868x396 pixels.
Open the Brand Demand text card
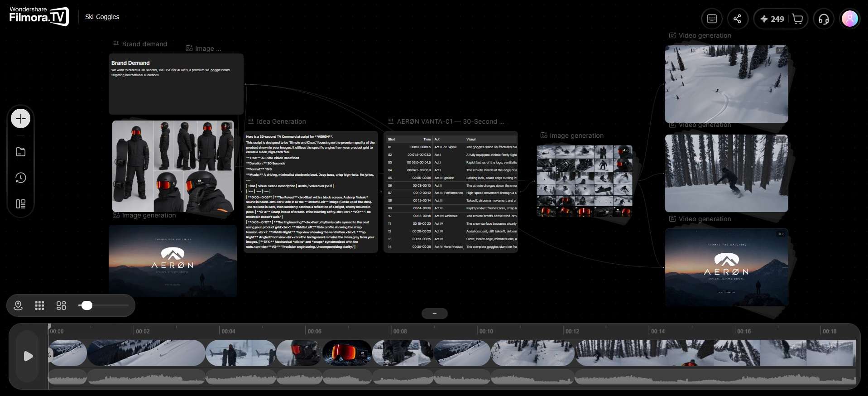pyautogui.click(x=176, y=84)
